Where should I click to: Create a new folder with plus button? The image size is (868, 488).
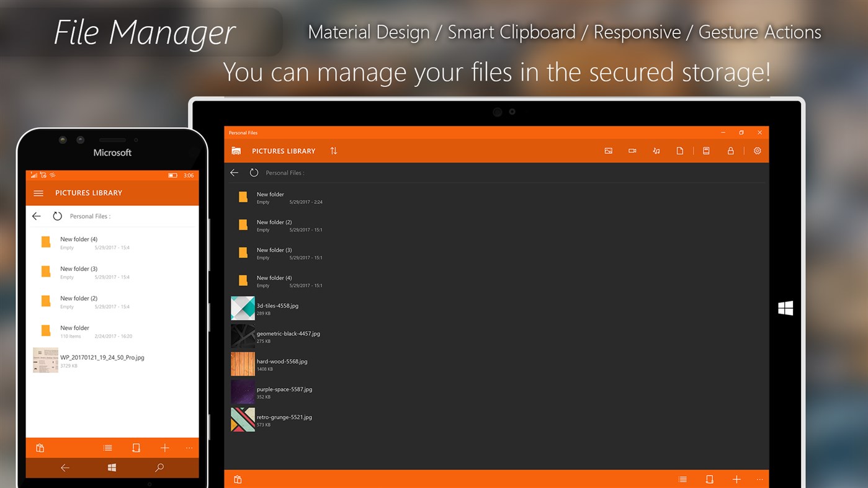click(736, 479)
